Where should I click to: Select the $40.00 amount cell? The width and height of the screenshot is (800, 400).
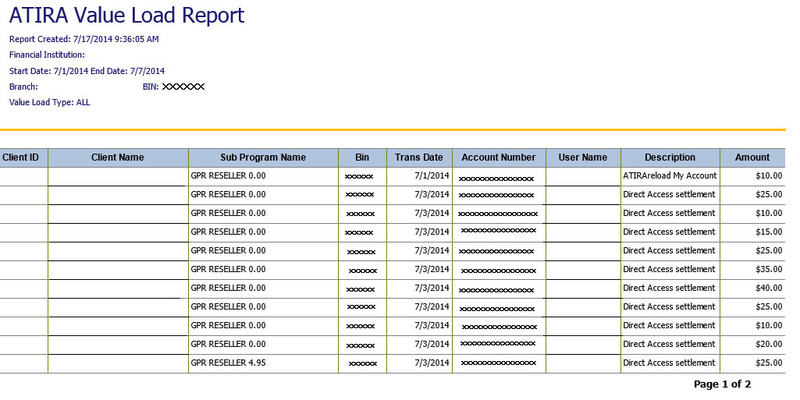point(755,288)
